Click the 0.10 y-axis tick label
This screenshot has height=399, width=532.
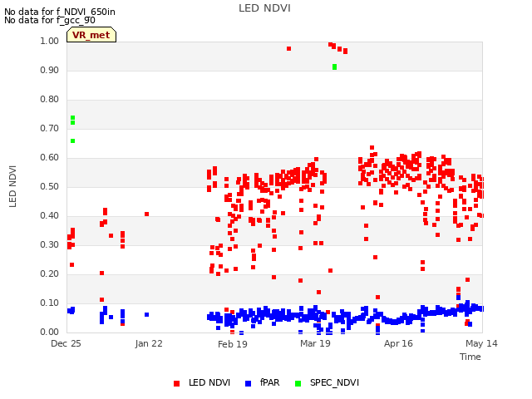point(50,303)
